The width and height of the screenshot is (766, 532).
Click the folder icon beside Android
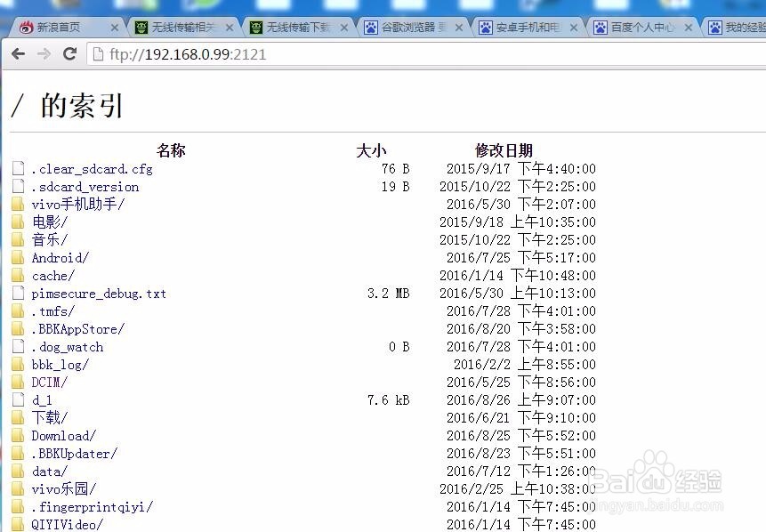18,257
